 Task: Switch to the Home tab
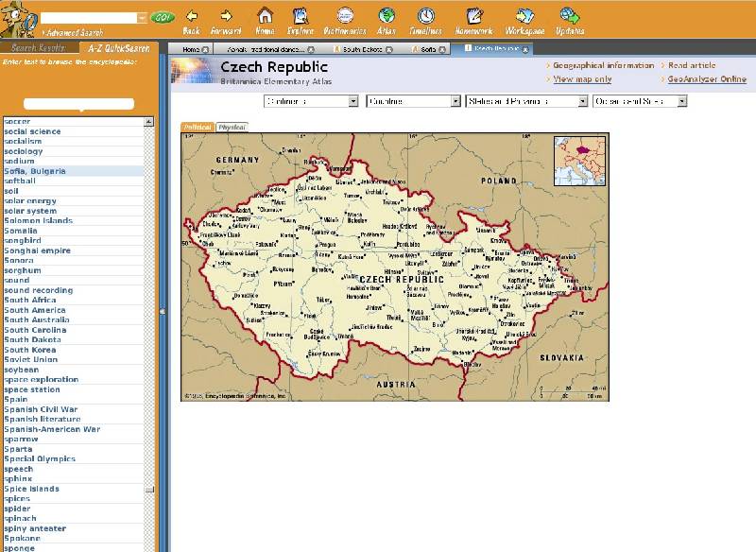coord(191,49)
